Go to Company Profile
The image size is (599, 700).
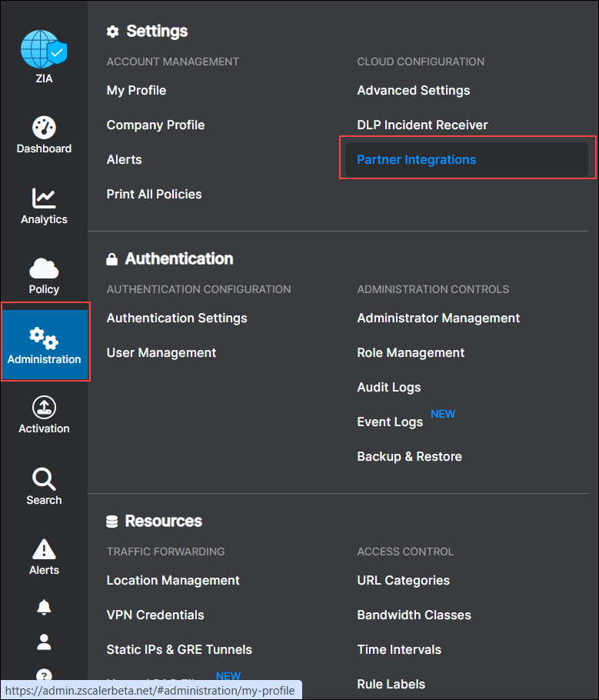point(155,125)
